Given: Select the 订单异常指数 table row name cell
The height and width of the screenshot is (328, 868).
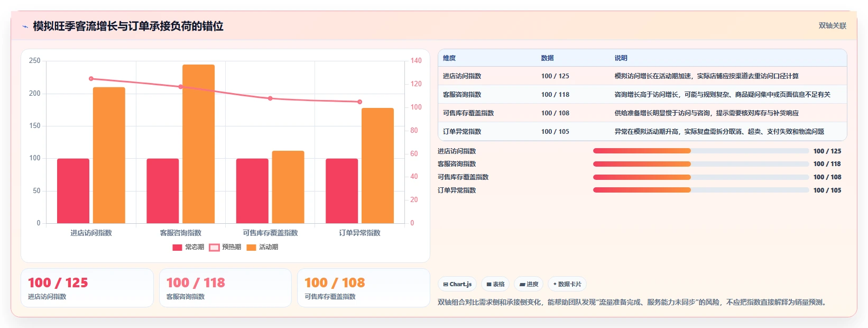Looking at the screenshot, I should [462, 132].
